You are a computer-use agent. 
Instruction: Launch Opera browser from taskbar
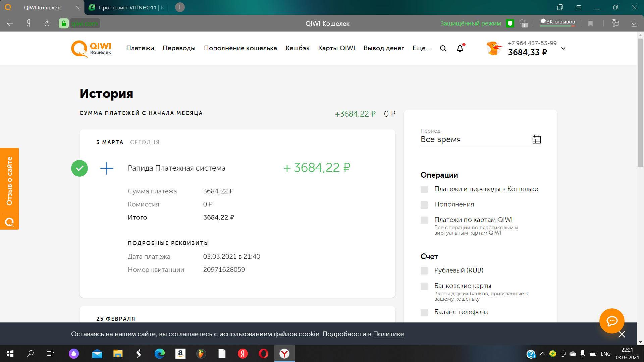pos(264,354)
